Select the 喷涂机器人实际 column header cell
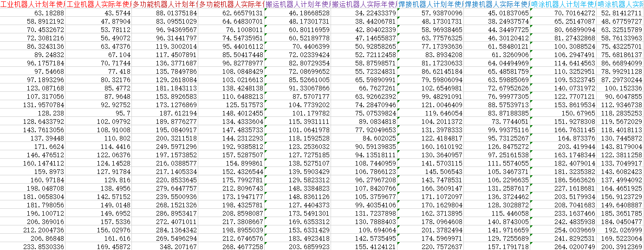The height and width of the screenshot is (250, 644). (x=620, y=4)
